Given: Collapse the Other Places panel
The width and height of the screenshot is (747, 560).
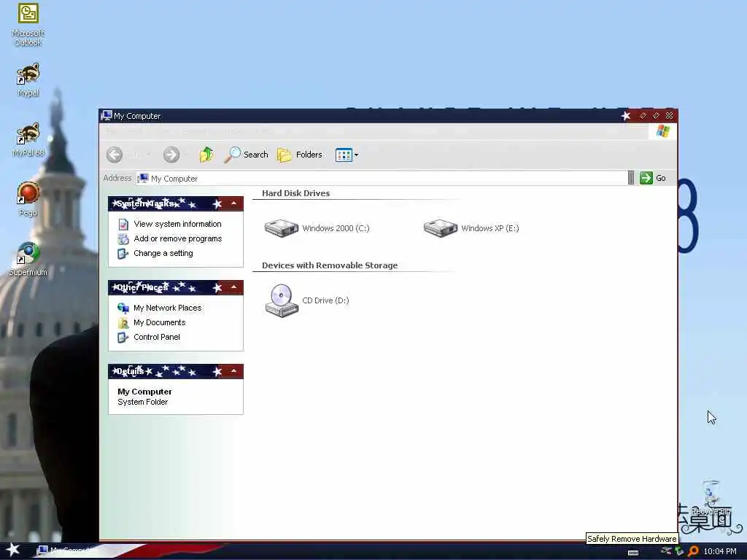Looking at the screenshot, I should [x=234, y=287].
